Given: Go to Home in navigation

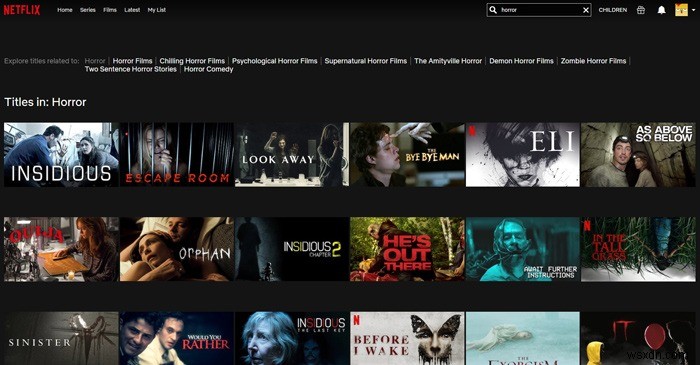Looking at the screenshot, I should click(65, 10).
